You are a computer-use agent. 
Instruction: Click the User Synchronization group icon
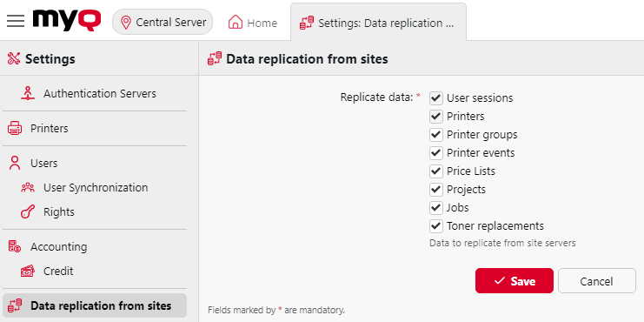point(28,188)
